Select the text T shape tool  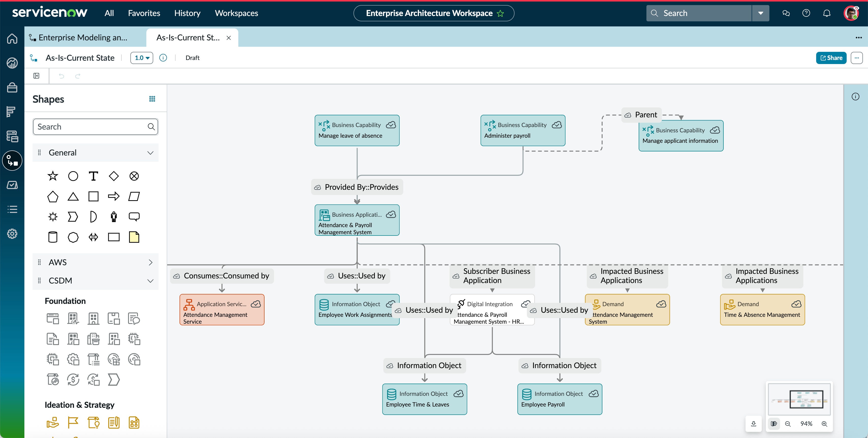coord(93,176)
